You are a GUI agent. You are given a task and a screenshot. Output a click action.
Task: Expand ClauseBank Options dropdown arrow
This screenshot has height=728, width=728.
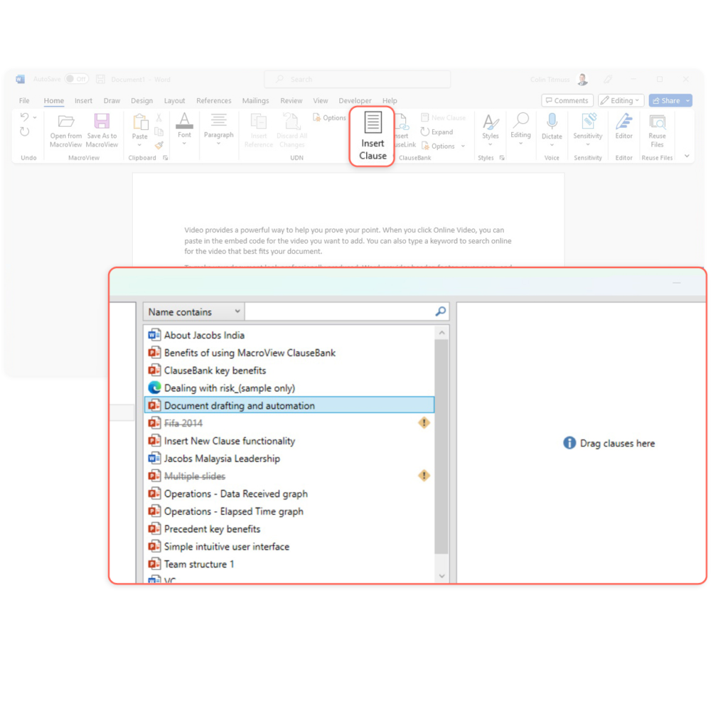pos(463,146)
